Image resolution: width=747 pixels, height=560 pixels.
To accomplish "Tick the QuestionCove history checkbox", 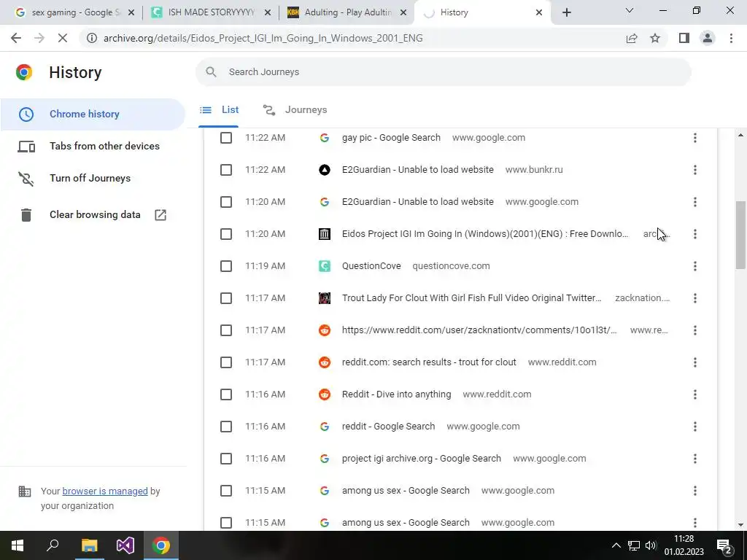I will pyautogui.click(x=226, y=266).
